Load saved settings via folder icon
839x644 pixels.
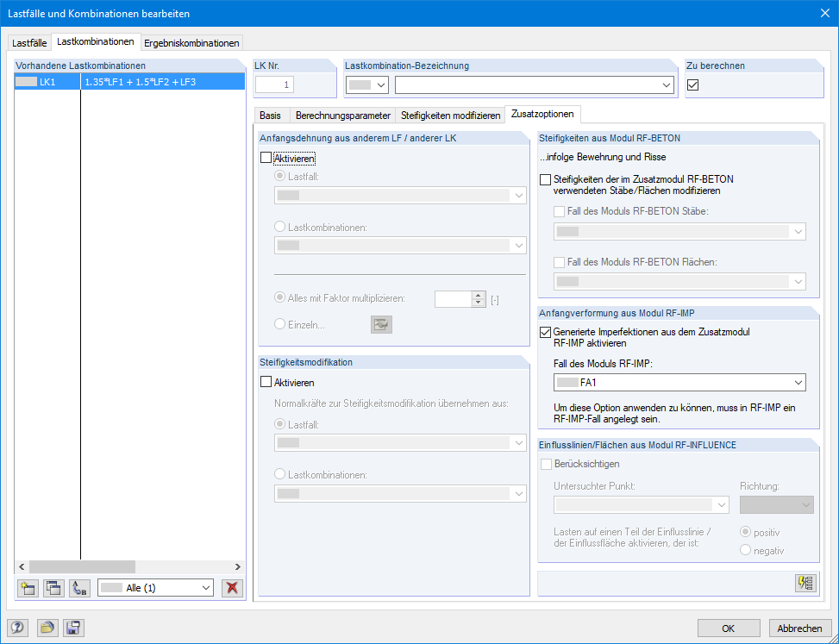47,628
